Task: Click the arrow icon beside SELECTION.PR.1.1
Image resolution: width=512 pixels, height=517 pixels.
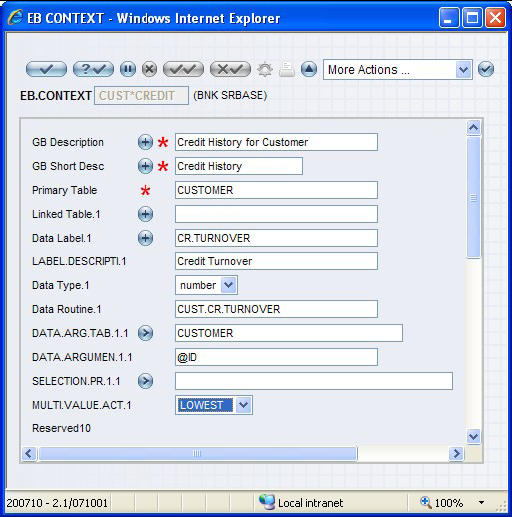Action: click(x=145, y=381)
